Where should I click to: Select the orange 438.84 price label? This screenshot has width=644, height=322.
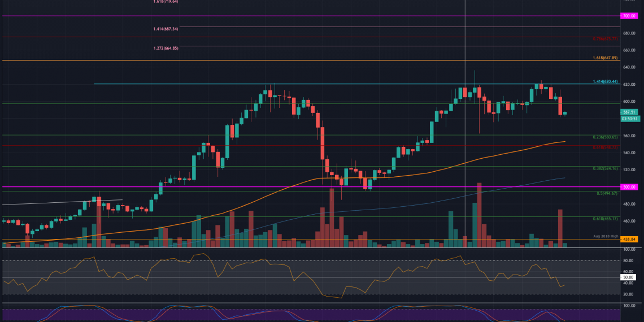pyautogui.click(x=629, y=240)
